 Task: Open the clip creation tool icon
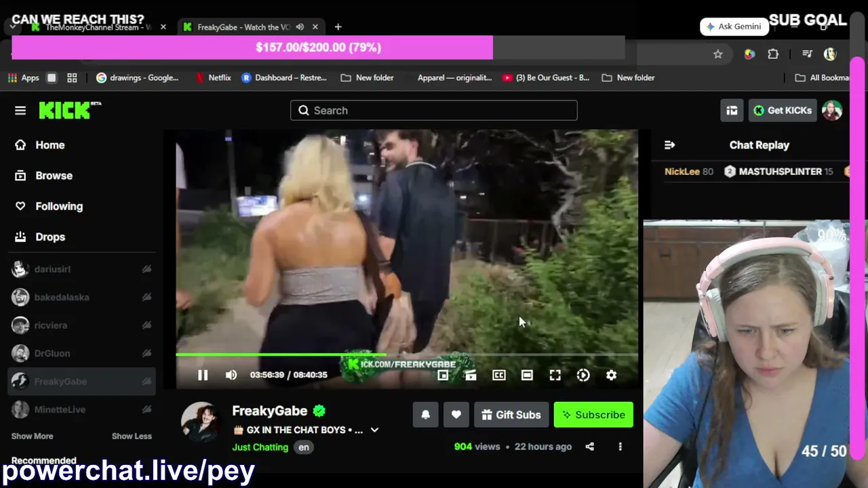[471, 375]
